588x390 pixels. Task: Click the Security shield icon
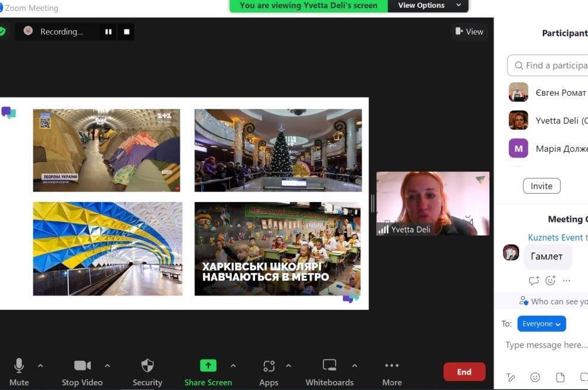pos(147,366)
